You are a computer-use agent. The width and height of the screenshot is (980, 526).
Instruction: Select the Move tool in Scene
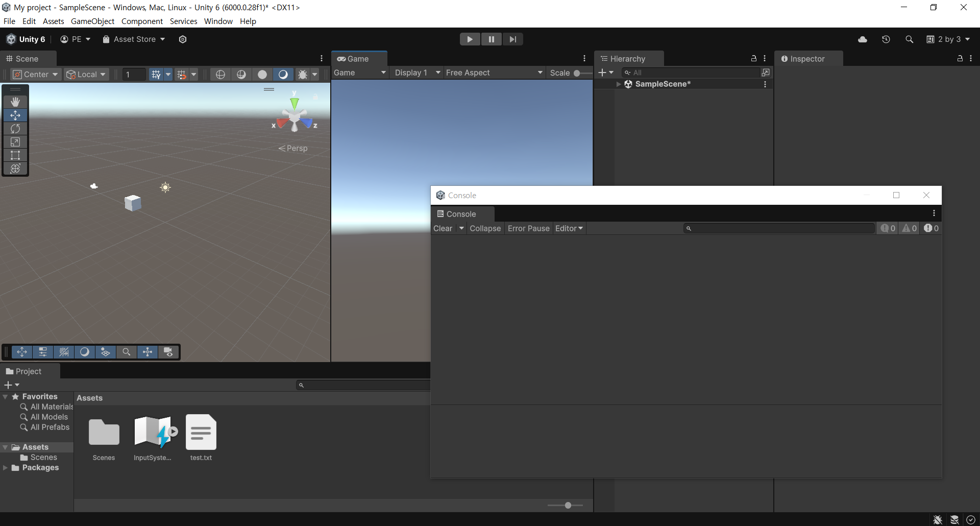coord(15,115)
